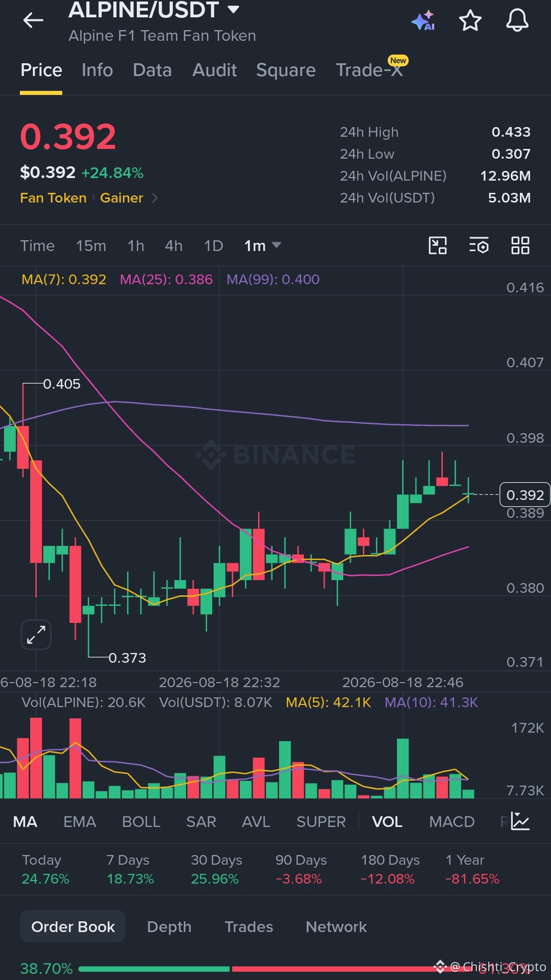Screen dimensions: 551x980
Task: Tap the 90 Days -3.68% performance
Action: (301, 869)
